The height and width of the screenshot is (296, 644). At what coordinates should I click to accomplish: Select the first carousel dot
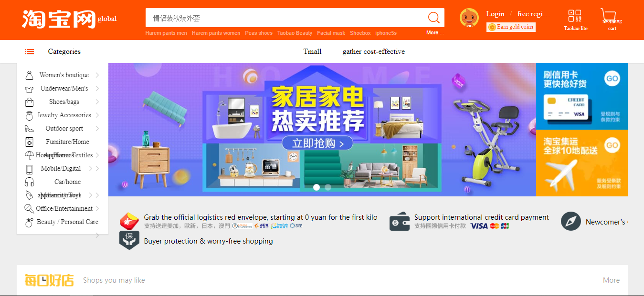(x=316, y=187)
